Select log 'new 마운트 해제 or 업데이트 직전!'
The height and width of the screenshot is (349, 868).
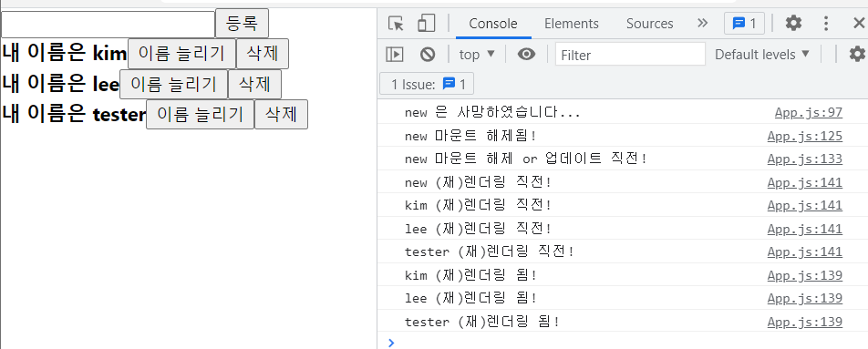tap(526, 159)
